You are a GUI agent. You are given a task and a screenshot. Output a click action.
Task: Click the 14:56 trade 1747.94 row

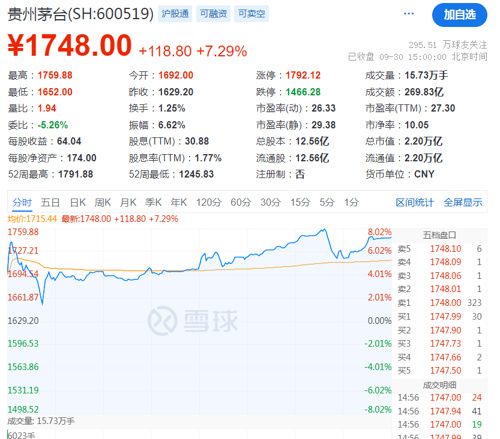pos(439,411)
